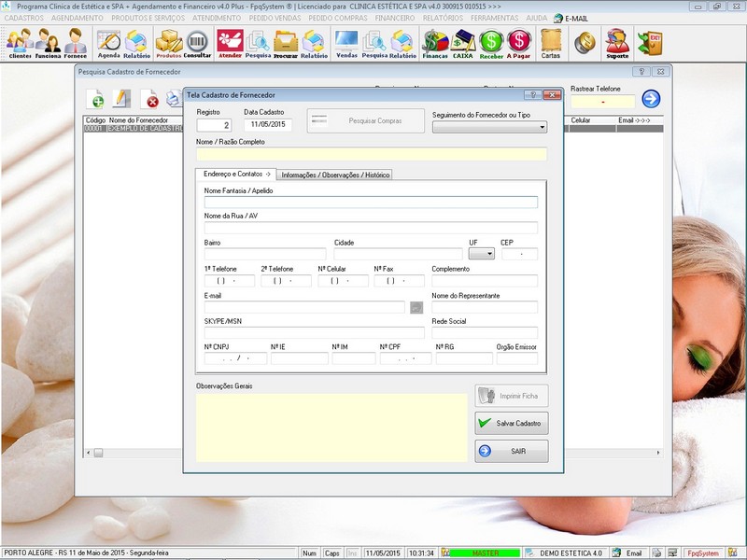Click the CEP field
Image resolution: width=747 pixels, height=560 pixels.
(x=520, y=254)
